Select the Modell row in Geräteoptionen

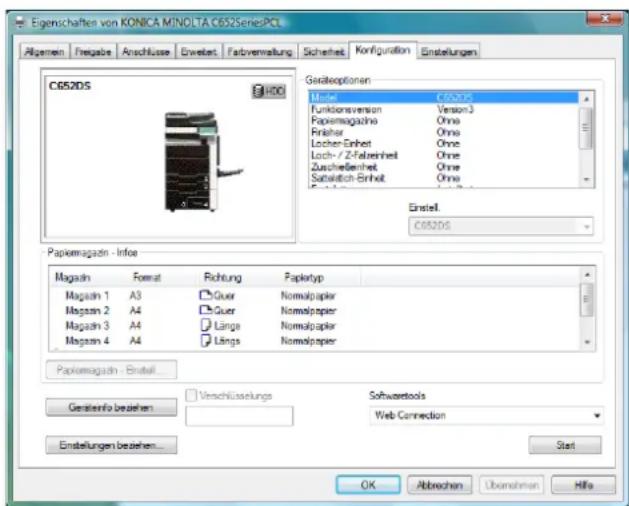click(x=443, y=98)
